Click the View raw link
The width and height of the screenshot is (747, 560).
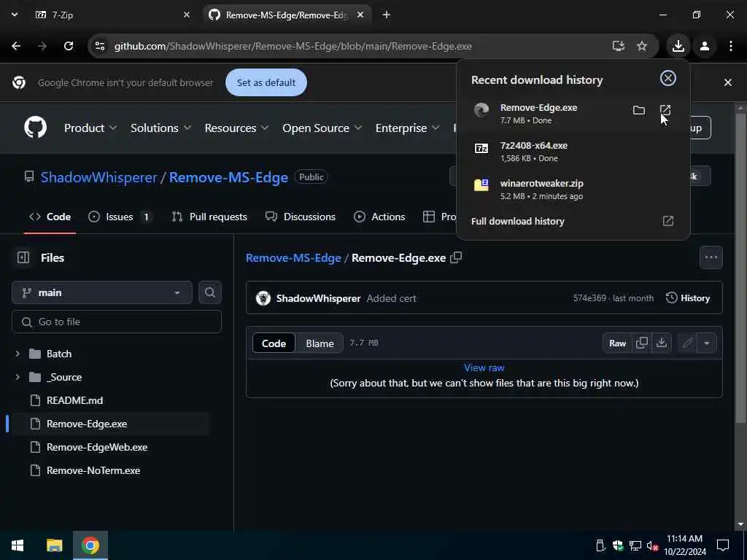click(484, 367)
